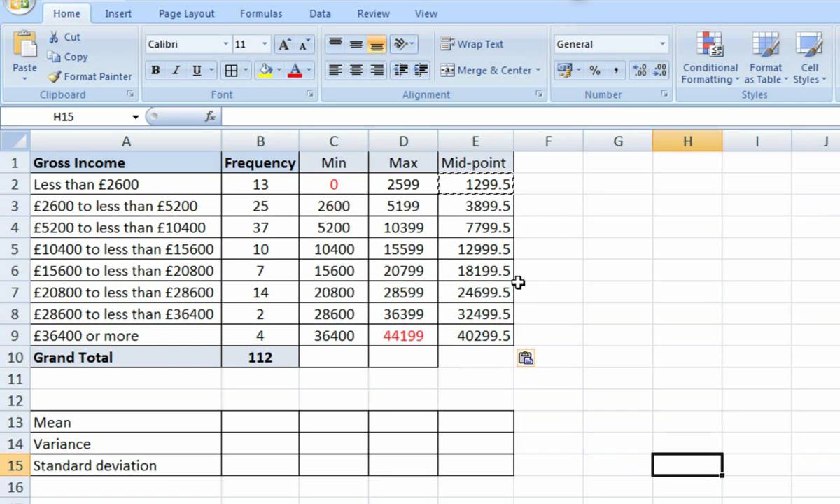The image size is (840, 504).
Task: Open the General number format dropdown
Action: [x=662, y=44]
